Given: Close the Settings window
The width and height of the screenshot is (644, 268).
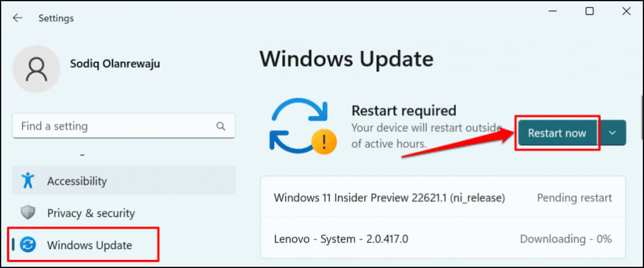Looking at the screenshot, I should (x=626, y=11).
